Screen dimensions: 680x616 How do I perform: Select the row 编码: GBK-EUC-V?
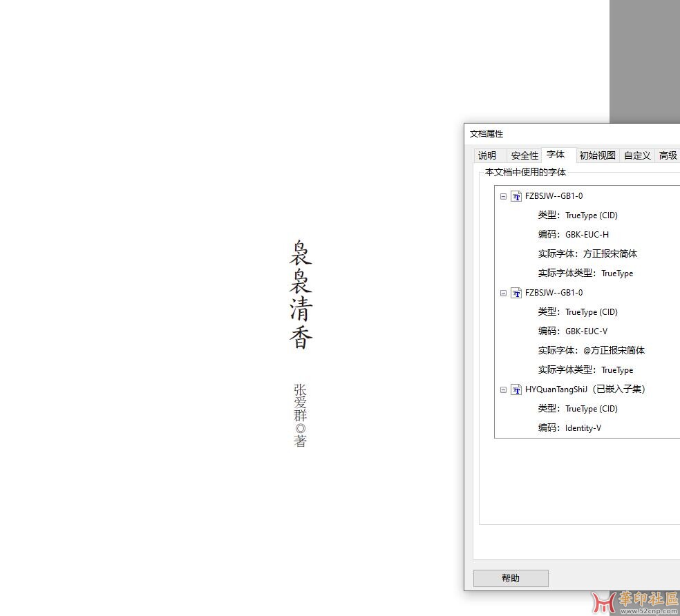572,331
